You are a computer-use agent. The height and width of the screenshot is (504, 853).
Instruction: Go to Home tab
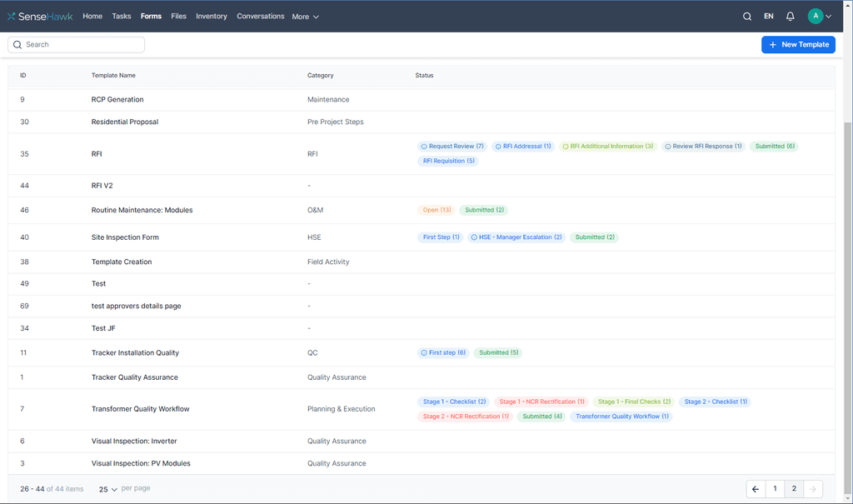click(92, 17)
